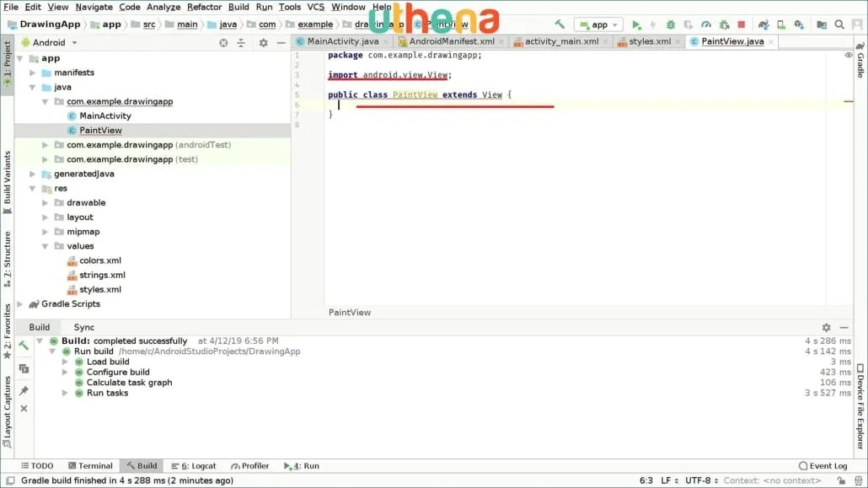Image resolution: width=868 pixels, height=488 pixels.
Task: Expand com.example.drawingapp (androidTest) package
Action: pyautogui.click(x=46, y=145)
